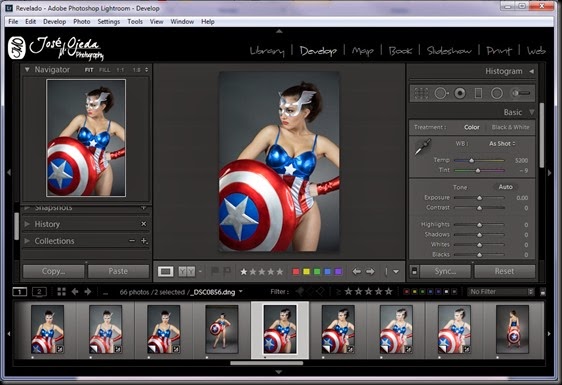Select the Graduated Filter tool
562x385 pixels.
pos(478,93)
